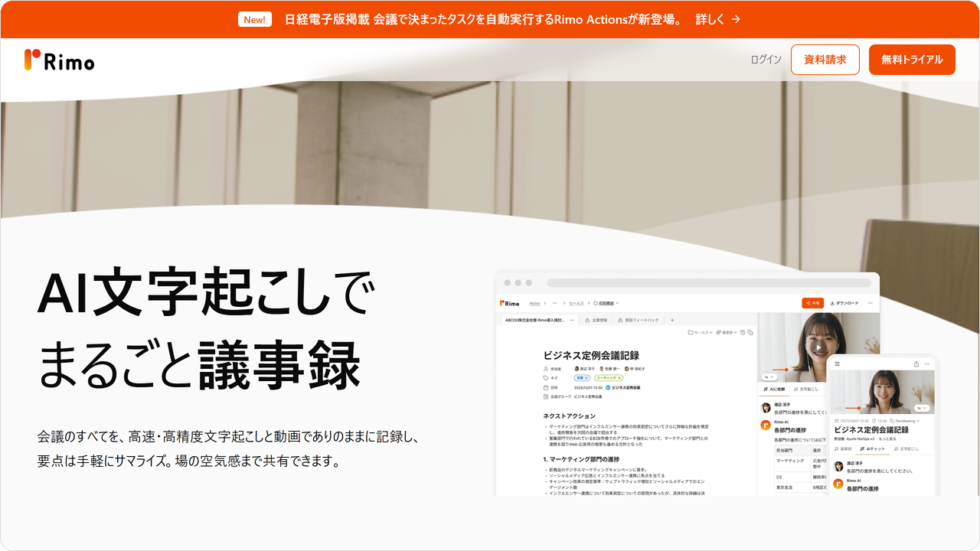Screen dimensions: 980x551
Task: Click the ダウンロード icon in the mockup
Action: (x=833, y=303)
